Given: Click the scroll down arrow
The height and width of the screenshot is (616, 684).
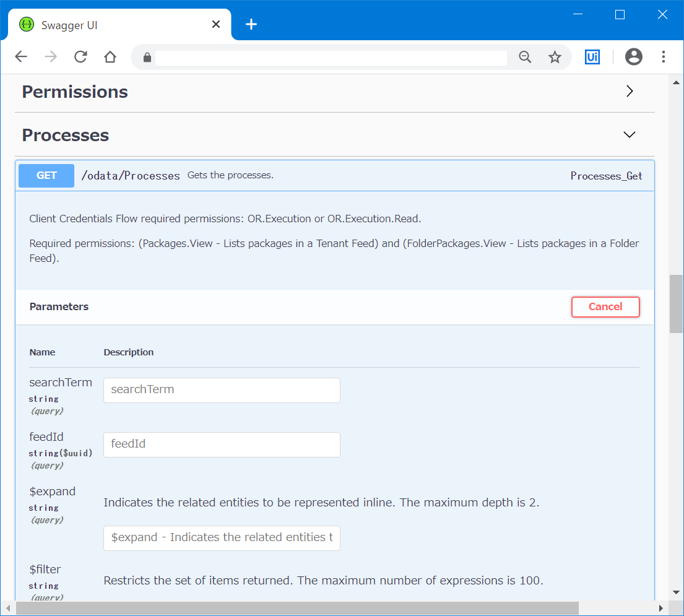Looking at the screenshot, I should 676,592.
